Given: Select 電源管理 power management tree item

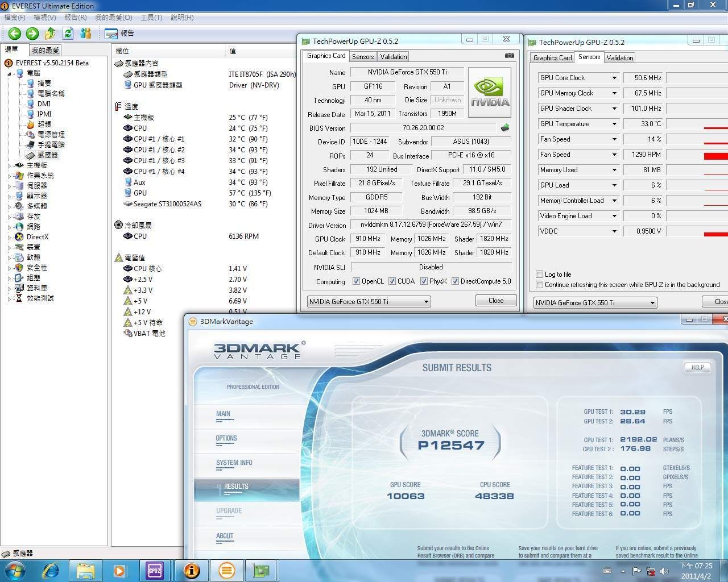Looking at the screenshot, I should coord(51,134).
